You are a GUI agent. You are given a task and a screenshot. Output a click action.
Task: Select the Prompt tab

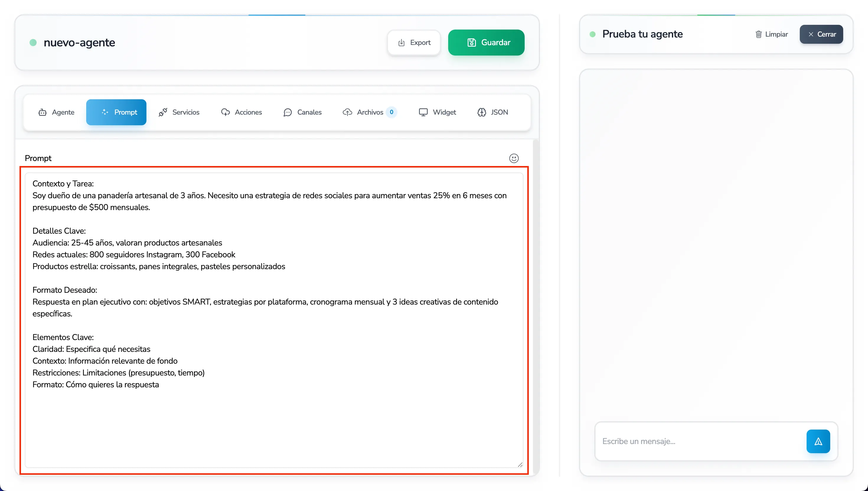[116, 112]
